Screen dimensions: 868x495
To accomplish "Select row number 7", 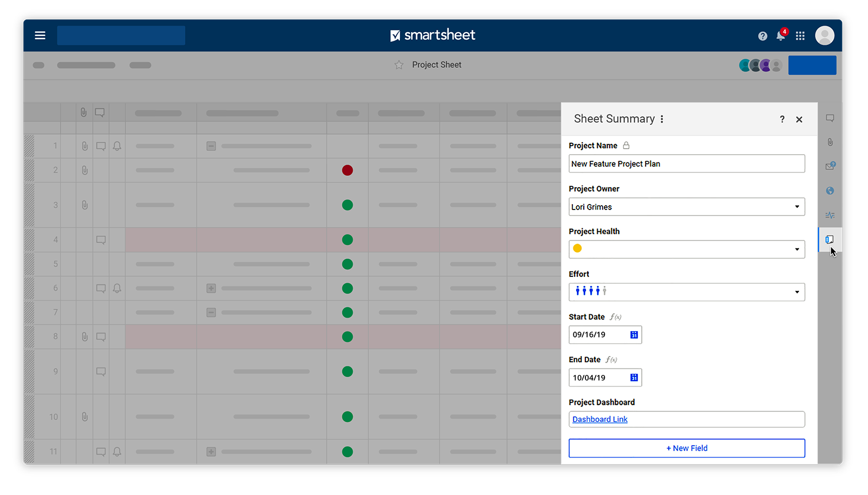I will click(x=55, y=313).
